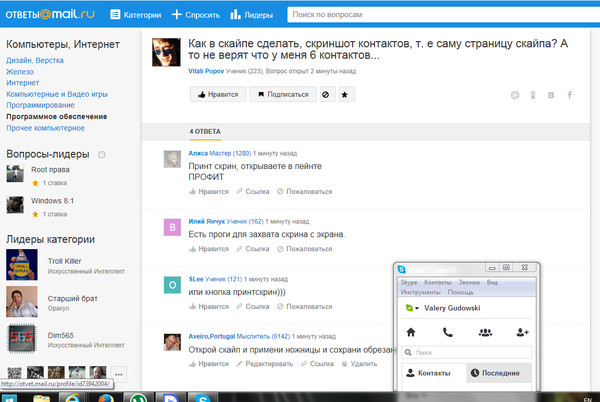Screen dimensions: 600x402
Task: Open Программирование category
Action: (x=40, y=105)
